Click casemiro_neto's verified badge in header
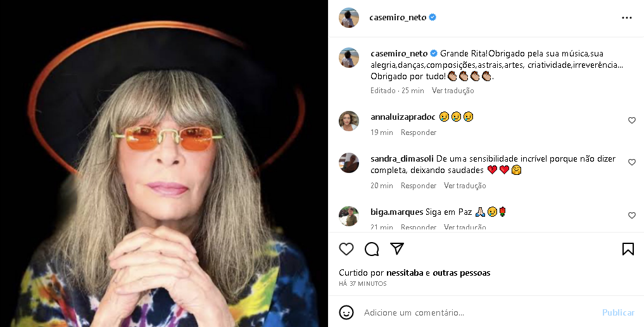The width and height of the screenshot is (644, 327). tap(433, 18)
